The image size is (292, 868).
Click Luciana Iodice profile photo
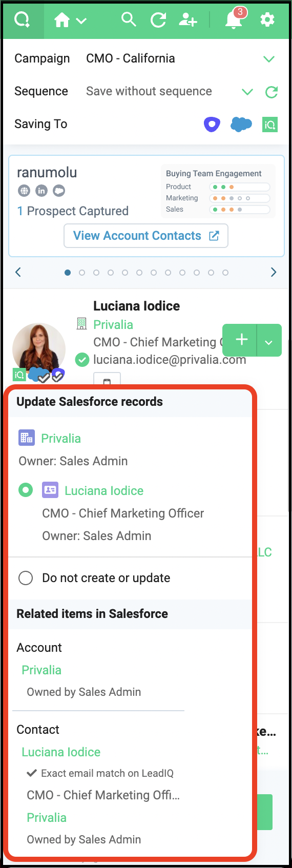coord(39,349)
